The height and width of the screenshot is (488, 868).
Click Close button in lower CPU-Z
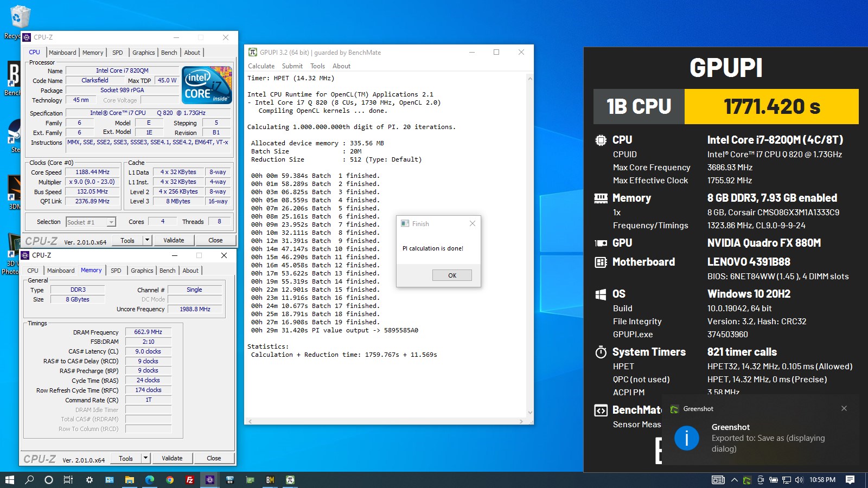tap(214, 458)
